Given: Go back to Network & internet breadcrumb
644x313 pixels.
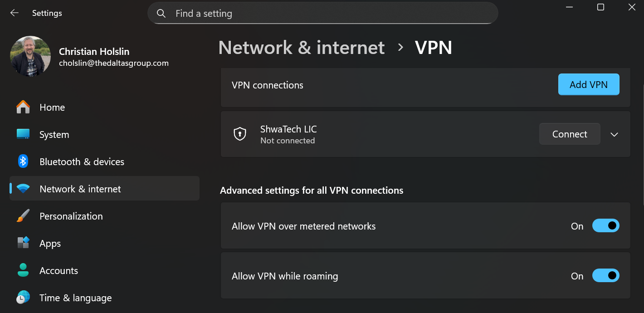Looking at the screenshot, I should pos(302,48).
